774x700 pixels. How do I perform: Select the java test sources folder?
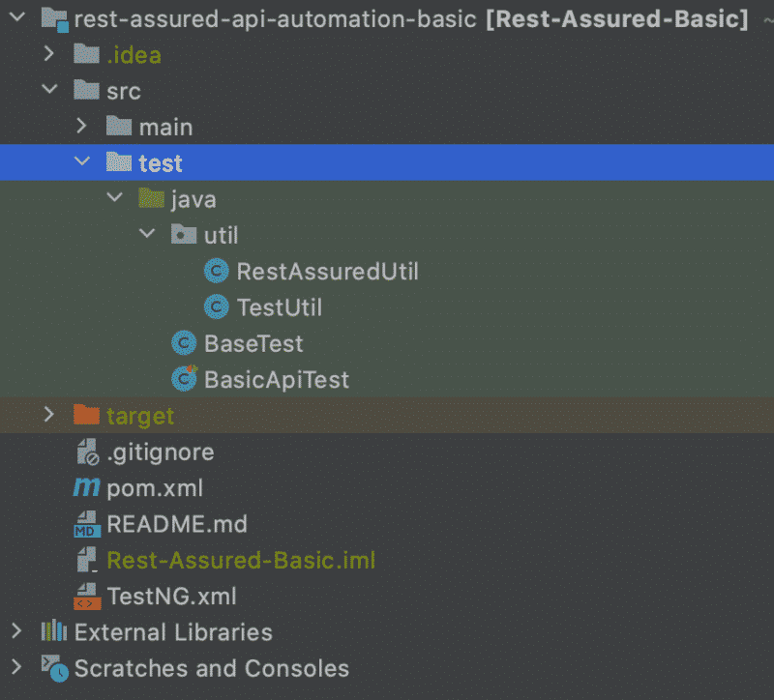[193, 200]
